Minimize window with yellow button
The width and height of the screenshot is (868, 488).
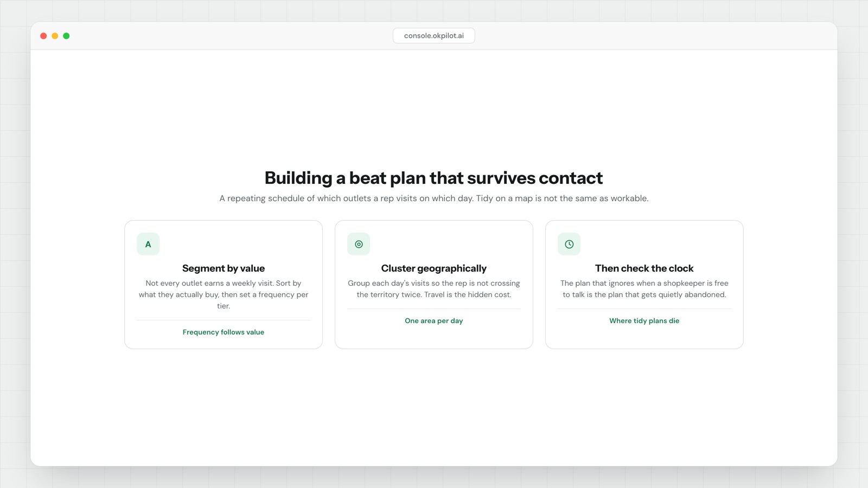(x=55, y=36)
